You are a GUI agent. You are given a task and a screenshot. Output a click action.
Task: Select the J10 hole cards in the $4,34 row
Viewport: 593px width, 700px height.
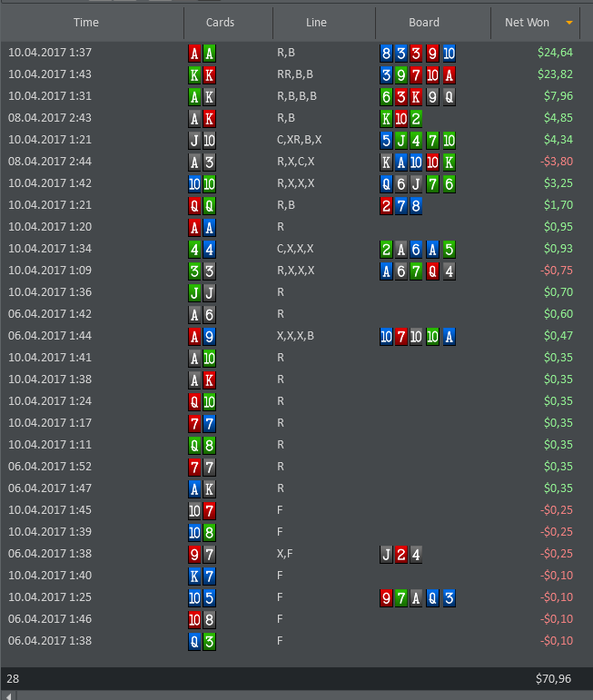pos(202,141)
